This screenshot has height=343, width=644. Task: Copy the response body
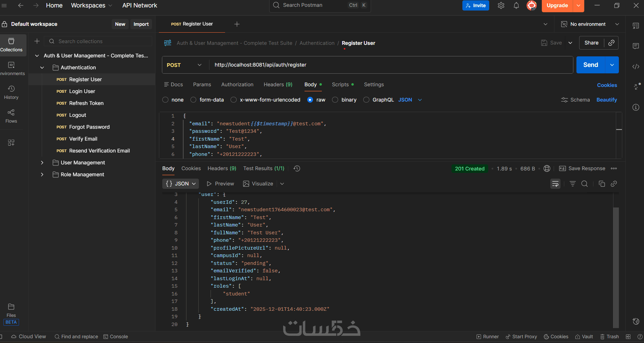(602, 184)
